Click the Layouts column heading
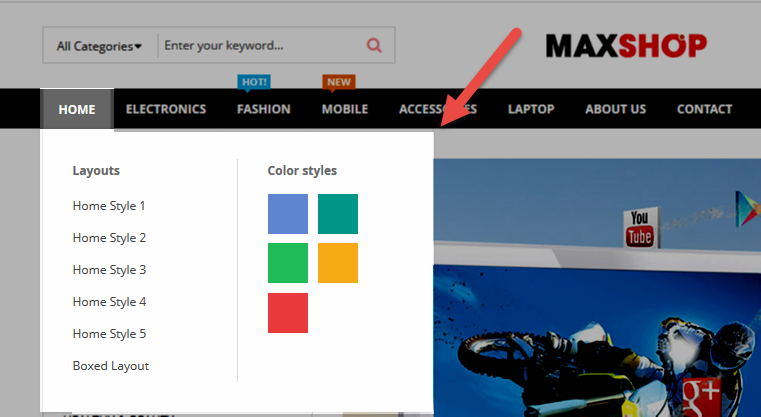761x417 pixels. 96,170
